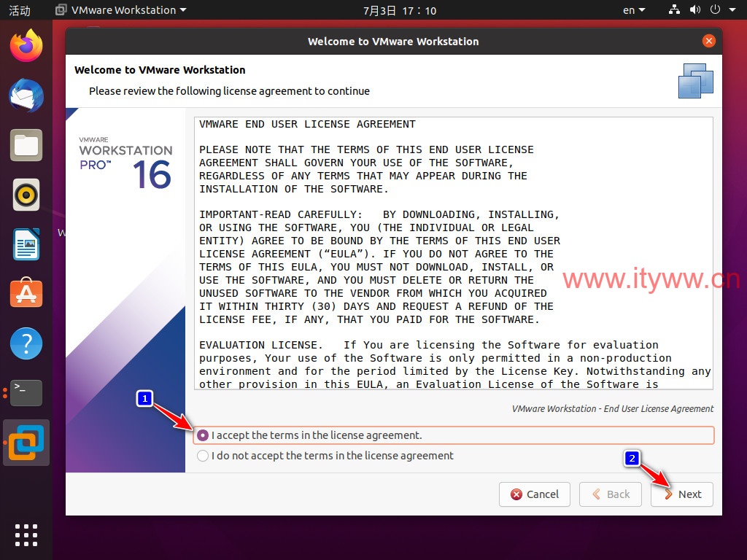The height and width of the screenshot is (560, 747).
Task: Open the VMware Workstation app menu dropdown
Action: point(121,10)
